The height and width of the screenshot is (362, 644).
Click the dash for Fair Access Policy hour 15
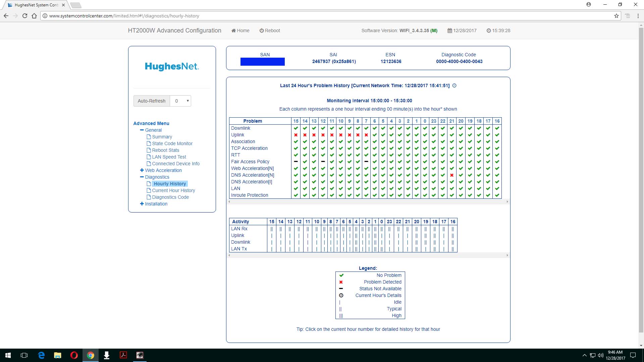click(296, 162)
